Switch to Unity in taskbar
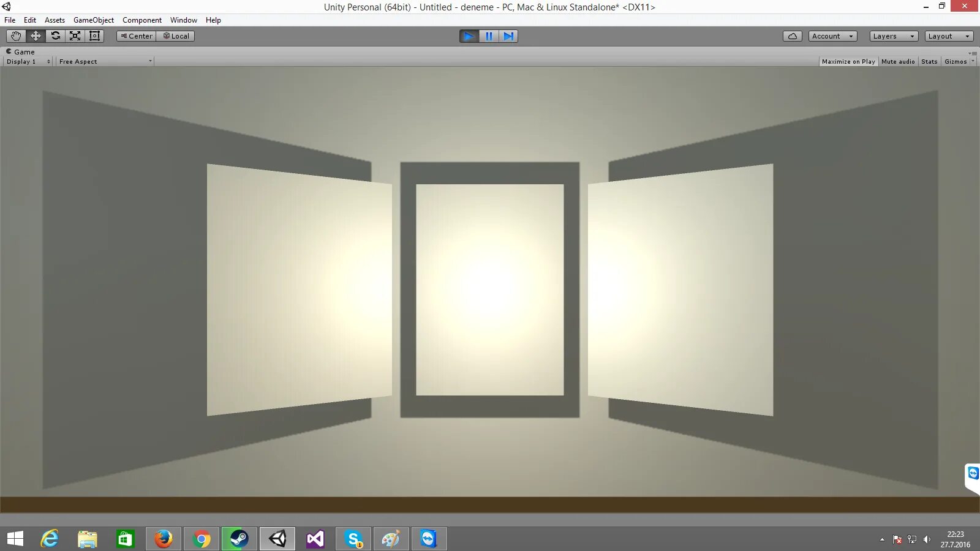The image size is (980, 551). (277, 539)
